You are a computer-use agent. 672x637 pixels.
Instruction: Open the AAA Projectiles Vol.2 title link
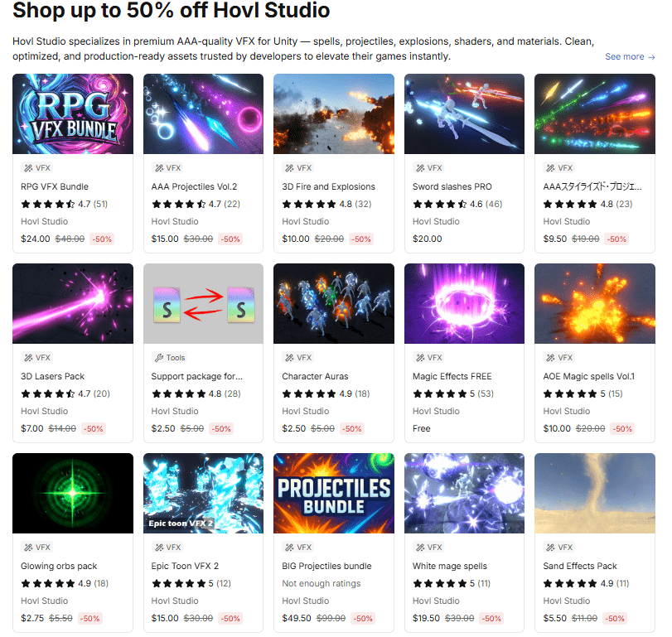point(194,186)
